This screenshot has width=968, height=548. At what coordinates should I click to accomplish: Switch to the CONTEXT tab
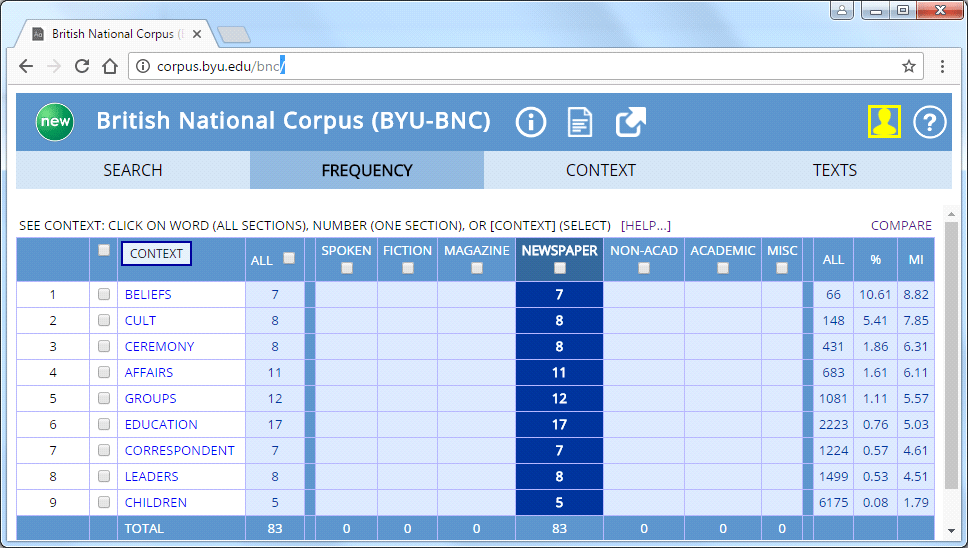coord(600,170)
